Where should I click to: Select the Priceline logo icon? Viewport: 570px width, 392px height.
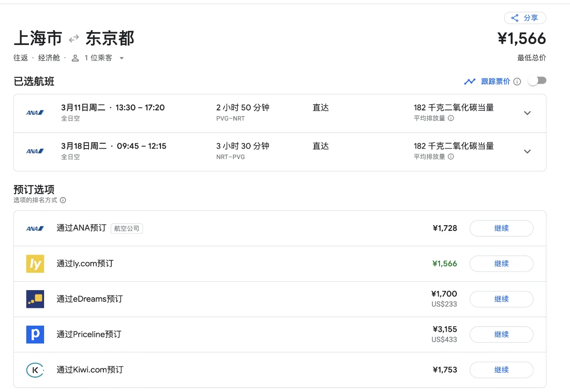35,334
